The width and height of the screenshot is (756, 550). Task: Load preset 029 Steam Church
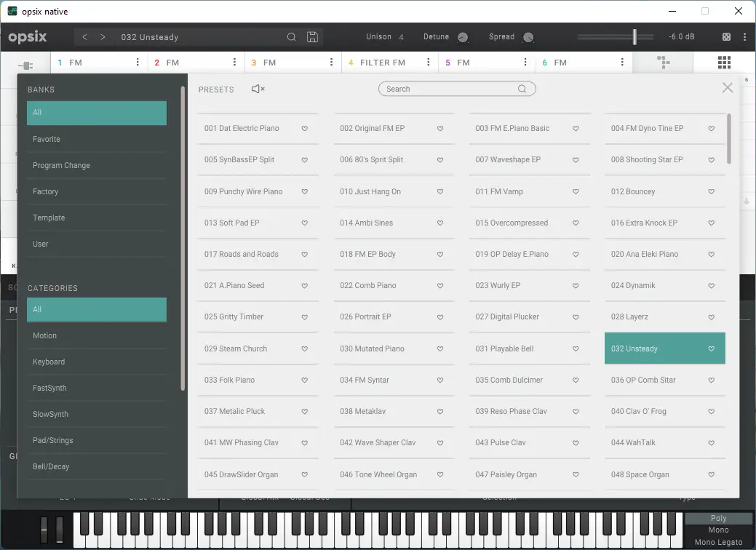point(258,348)
